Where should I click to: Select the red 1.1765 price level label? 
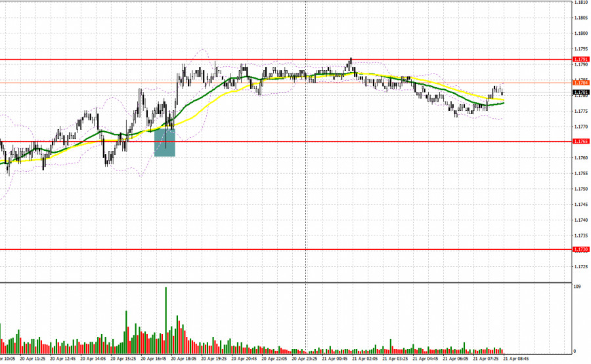click(x=581, y=142)
